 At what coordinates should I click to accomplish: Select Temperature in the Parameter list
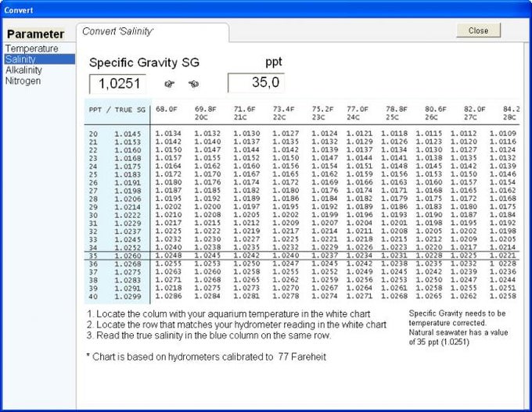(32, 48)
